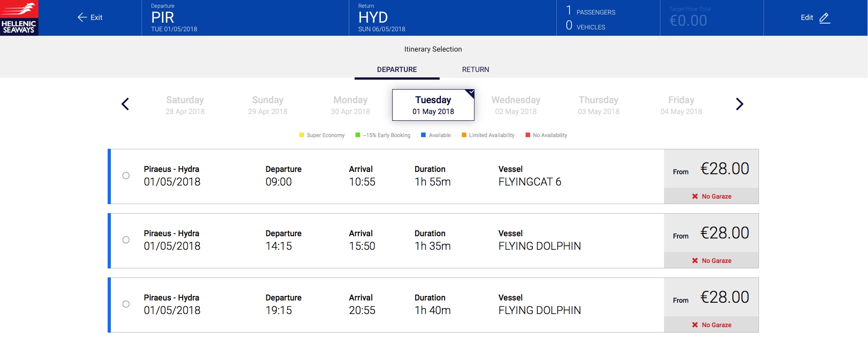Select Friday 04 May 2018 date
The image size is (868, 348).
coord(681,105)
